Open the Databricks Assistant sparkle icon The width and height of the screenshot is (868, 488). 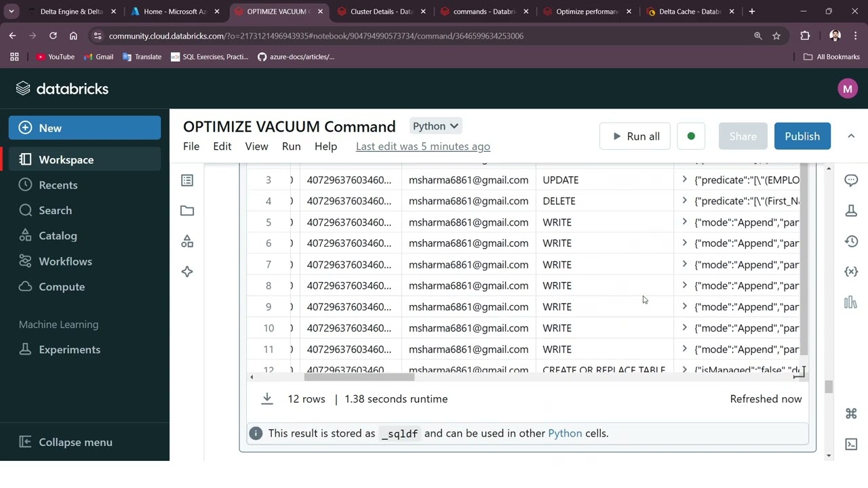[187, 272]
